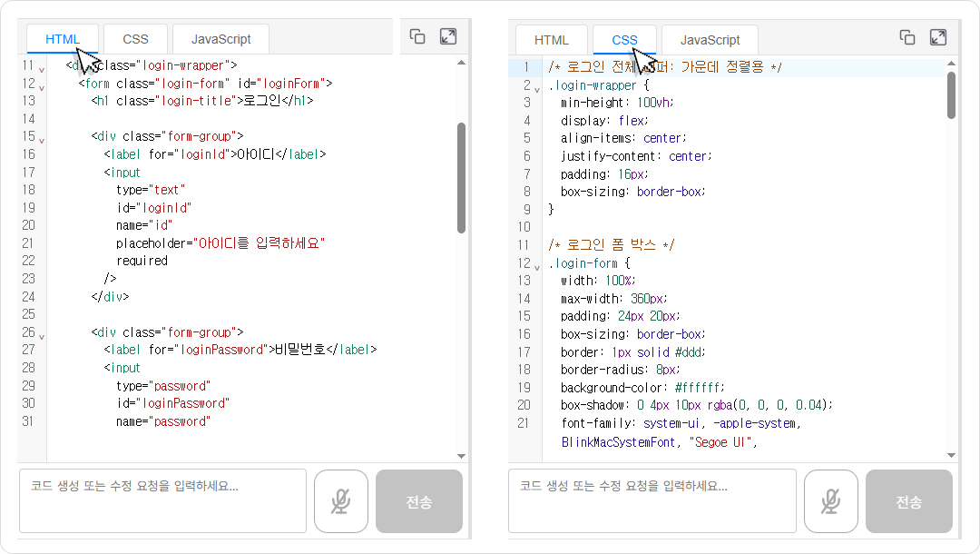Click microphone button in the right panel
This screenshot has width=980, height=554.
point(830,501)
